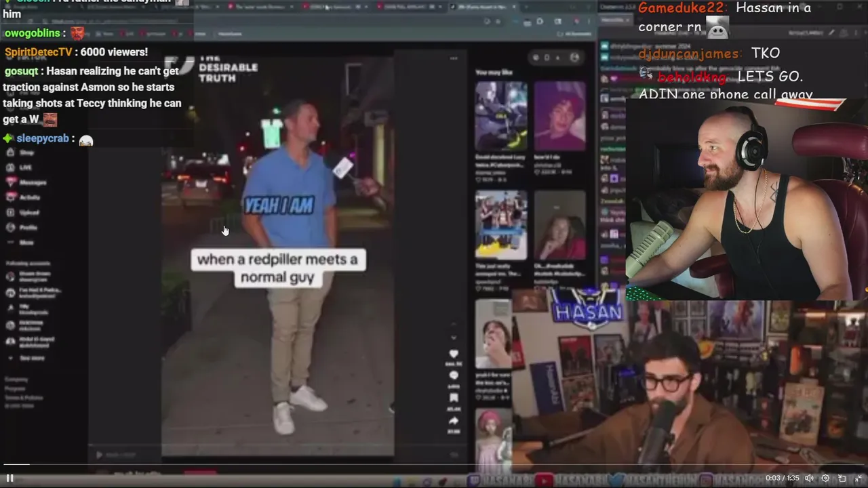Open You may like thumbnail with orange-haired face

point(559,117)
